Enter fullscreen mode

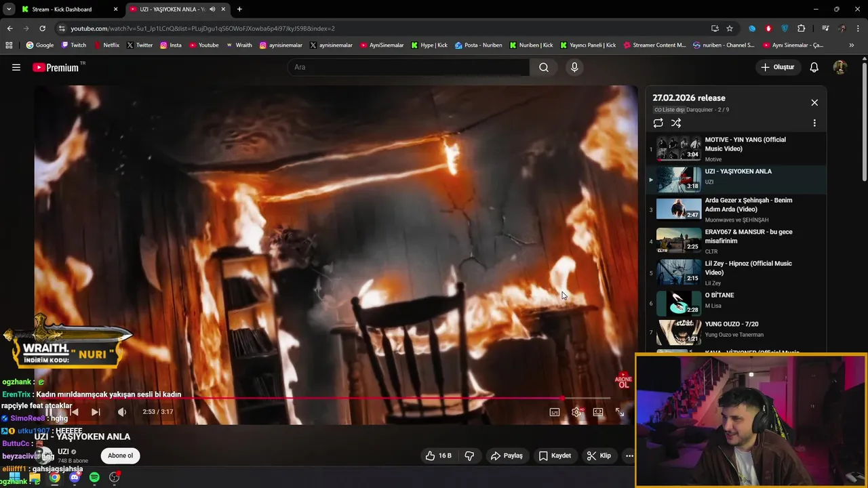pos(620,412)
